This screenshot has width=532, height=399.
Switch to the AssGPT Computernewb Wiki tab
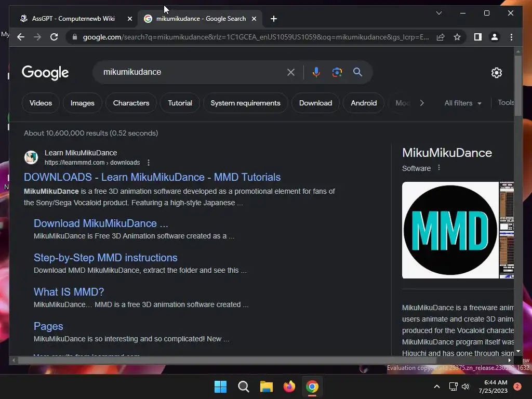click(73, 19)
